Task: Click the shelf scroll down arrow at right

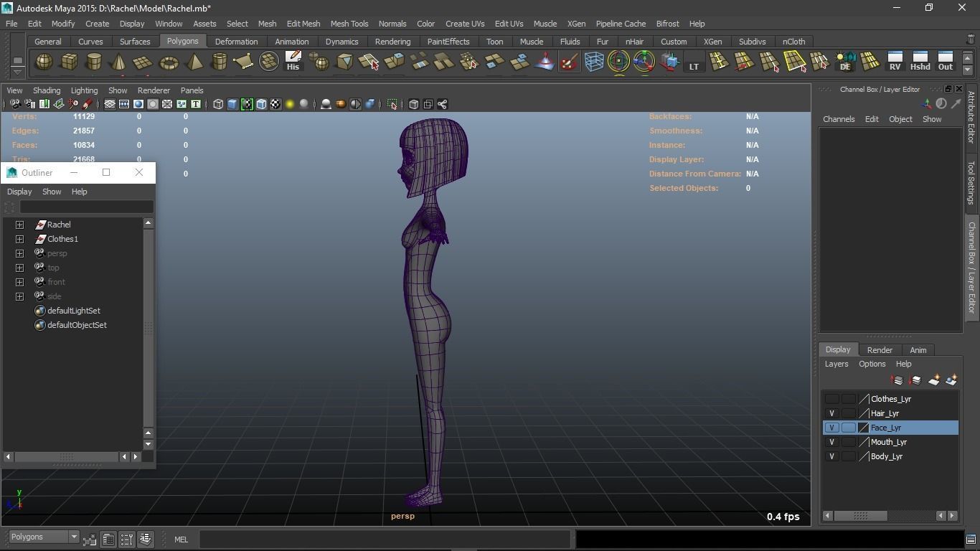Action: click(x=968, y=70)
